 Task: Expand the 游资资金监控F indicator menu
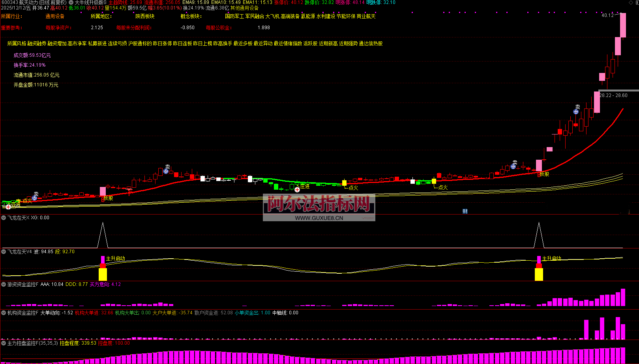(x=4, y=284)
